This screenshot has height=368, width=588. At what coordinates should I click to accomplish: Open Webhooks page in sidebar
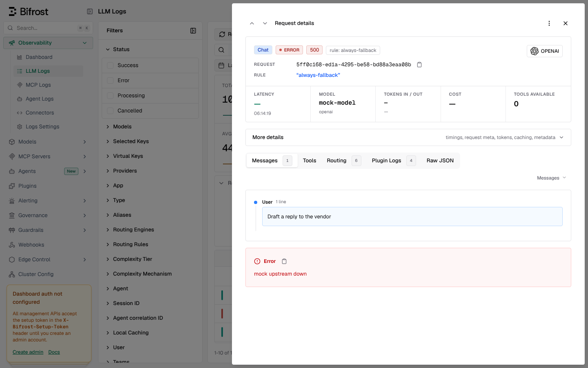click(48, 245)
